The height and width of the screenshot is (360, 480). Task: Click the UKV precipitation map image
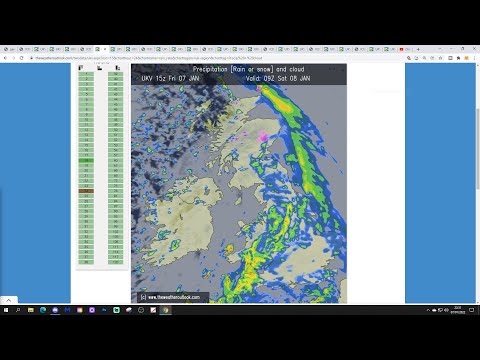click(x=239, y=183)
